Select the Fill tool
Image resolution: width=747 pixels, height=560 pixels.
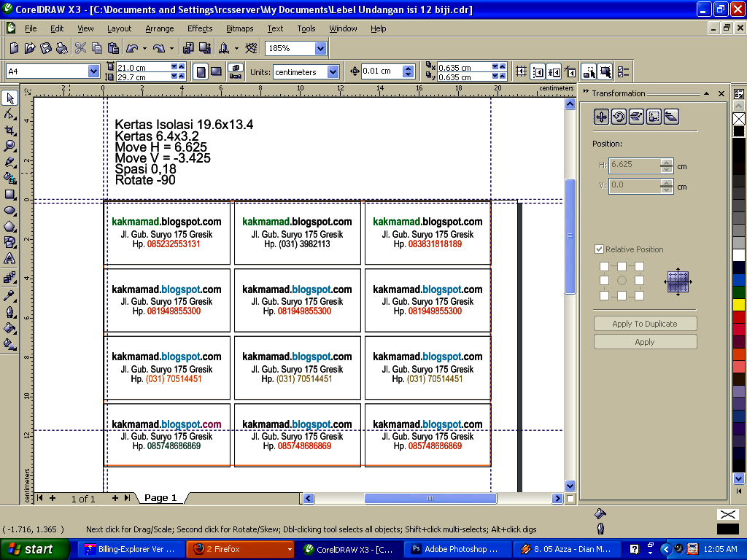click(x=9, y=328)
